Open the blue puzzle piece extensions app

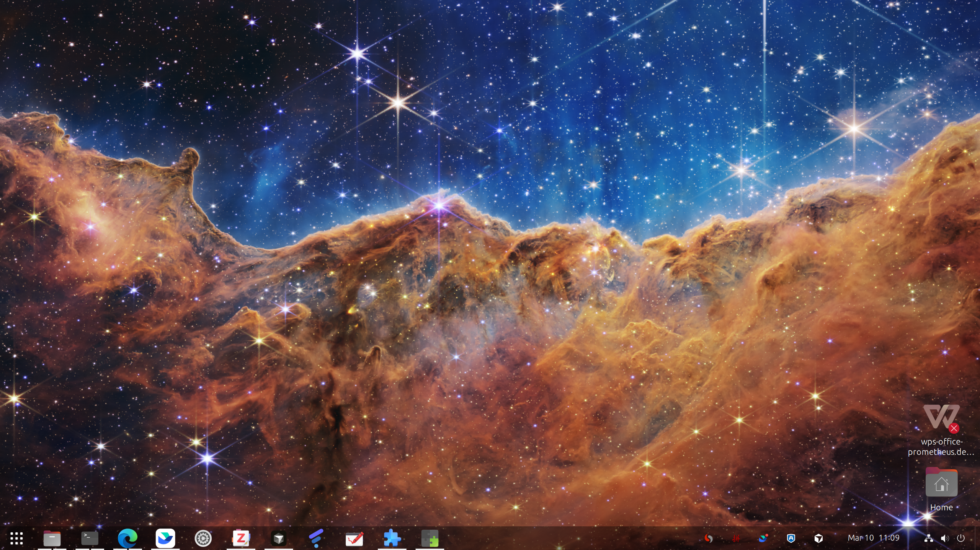click(392, 538)
